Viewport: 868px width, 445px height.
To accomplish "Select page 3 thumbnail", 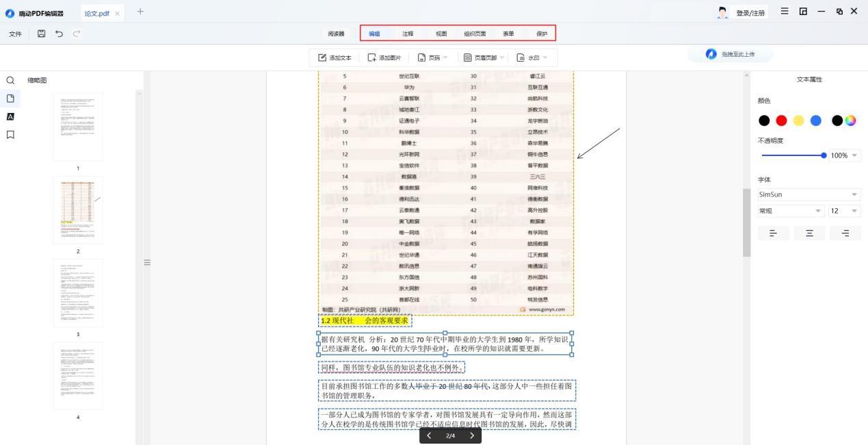I will tap(78, 293).
